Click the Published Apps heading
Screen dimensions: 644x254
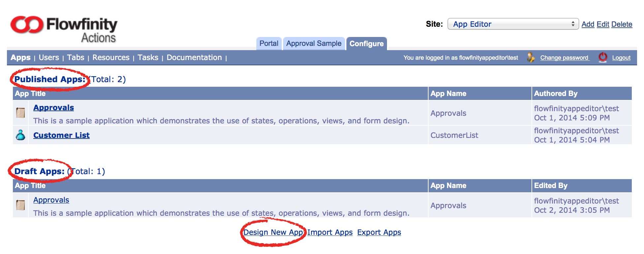50,79
